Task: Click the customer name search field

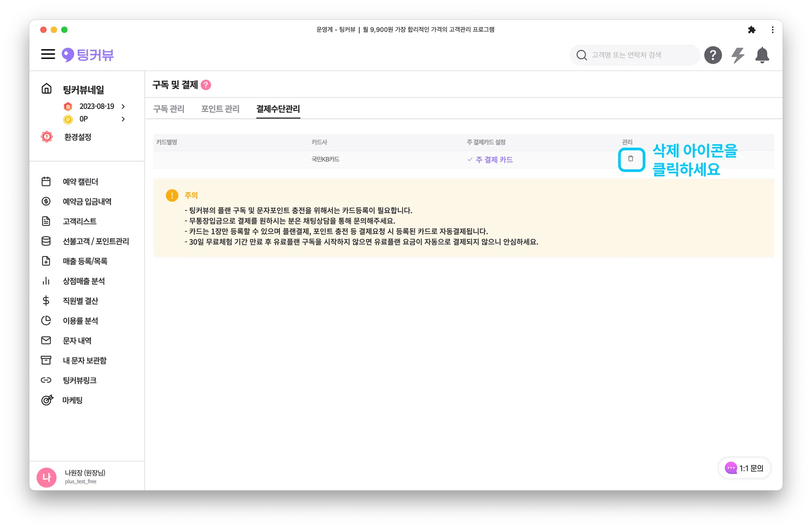Action: pos(634,55)
